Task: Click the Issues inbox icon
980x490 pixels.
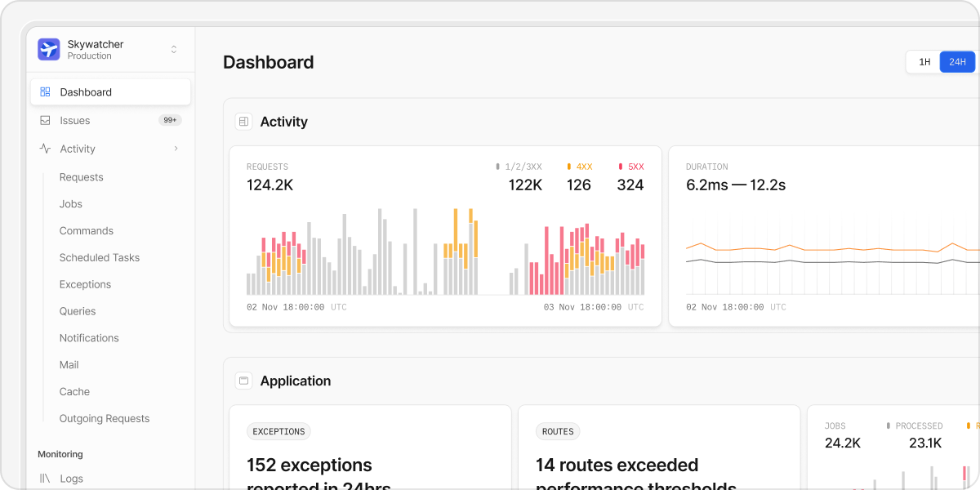Action: coord(45,121)
